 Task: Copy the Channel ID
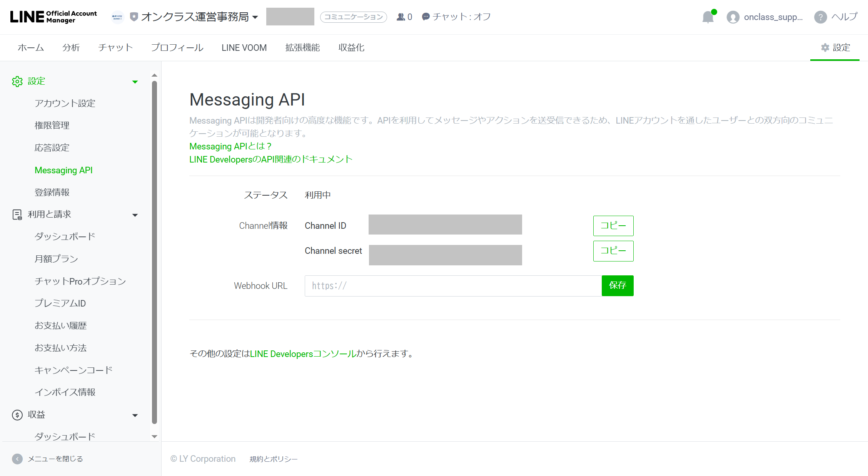(613, 226)
